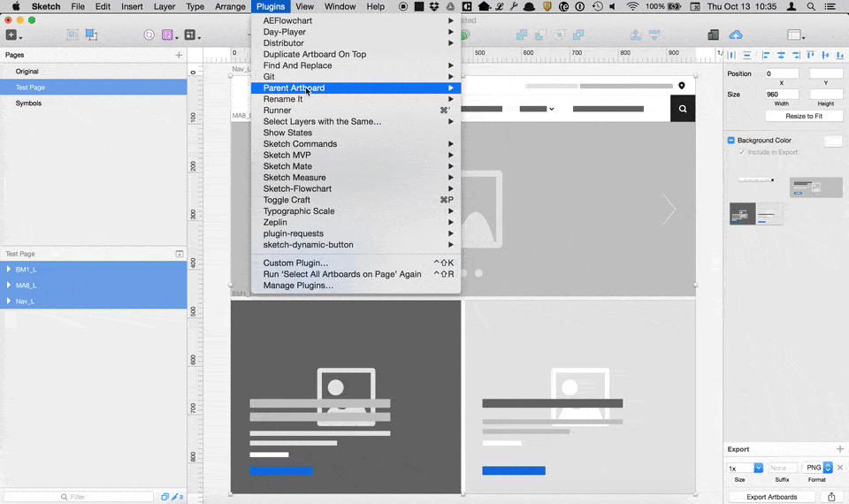Screen dimensions: 849x504
Task: Click the round purple Create Symbol icon
Action: coord(149,35)
